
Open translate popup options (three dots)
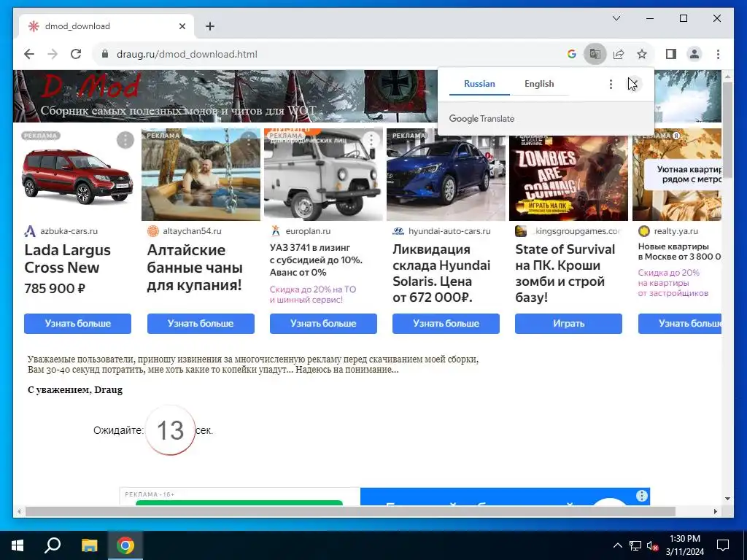point(611,85)
